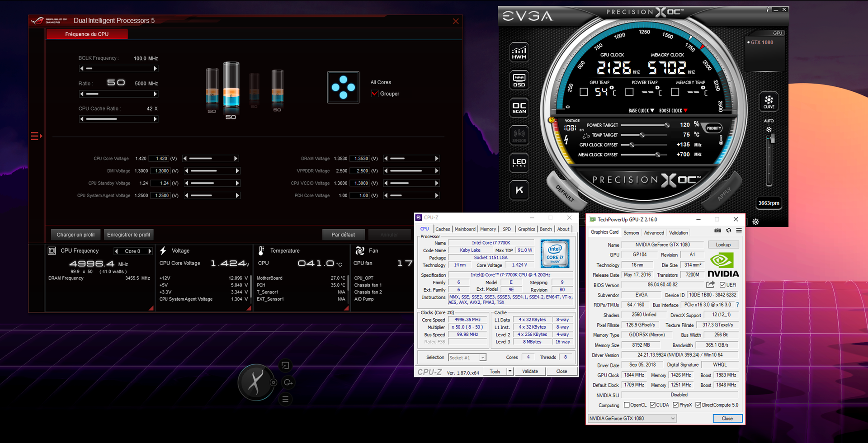Click the K boost icon
This screenshot has width=868, height=443.
click(x=519, y=190)
